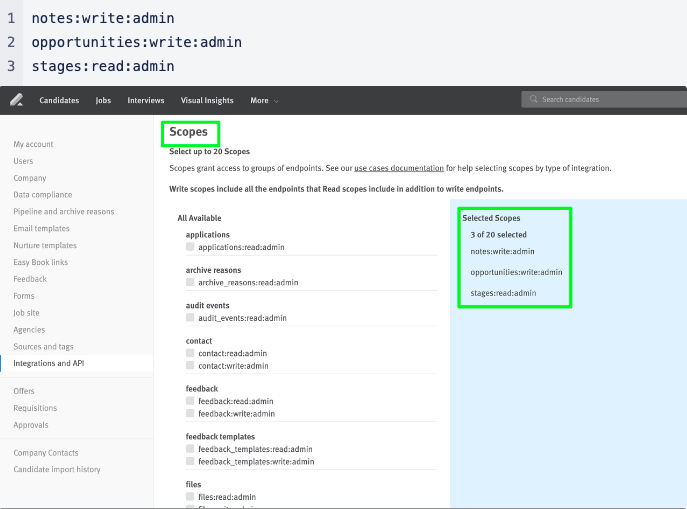Screen dimensions: 687x509
Task: Open Approvals settings
Action: tap(31, 425)
